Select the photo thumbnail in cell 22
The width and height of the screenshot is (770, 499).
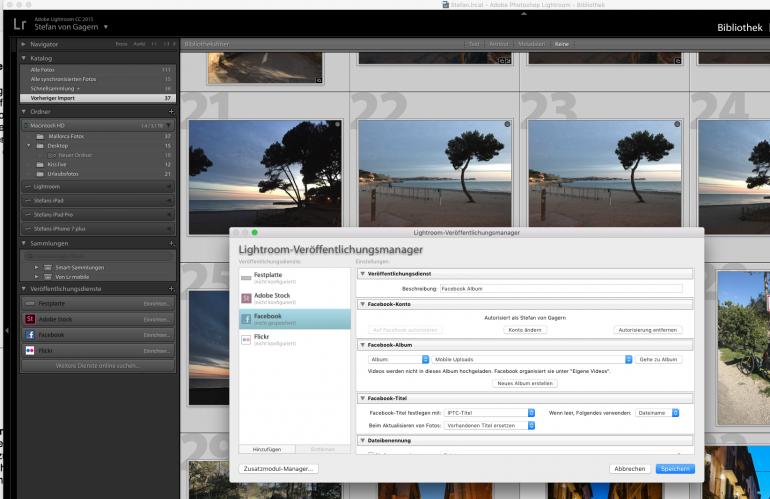click(435, 173)
